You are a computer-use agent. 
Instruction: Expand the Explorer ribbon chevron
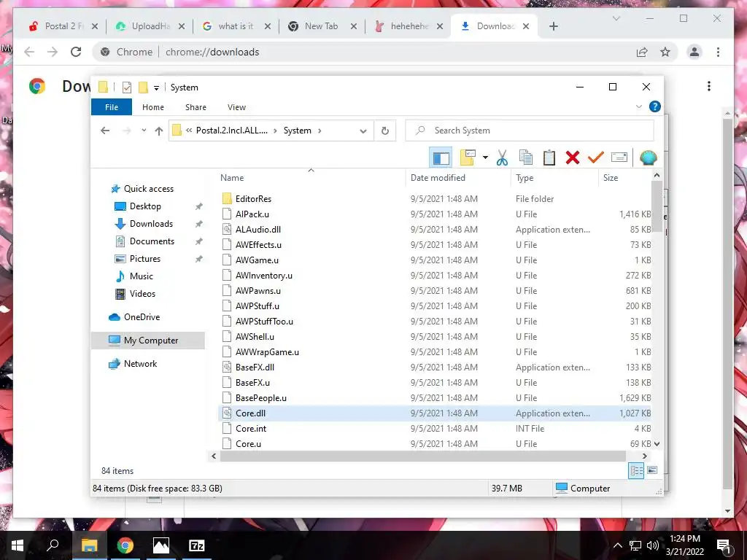[x=639, y=106]
